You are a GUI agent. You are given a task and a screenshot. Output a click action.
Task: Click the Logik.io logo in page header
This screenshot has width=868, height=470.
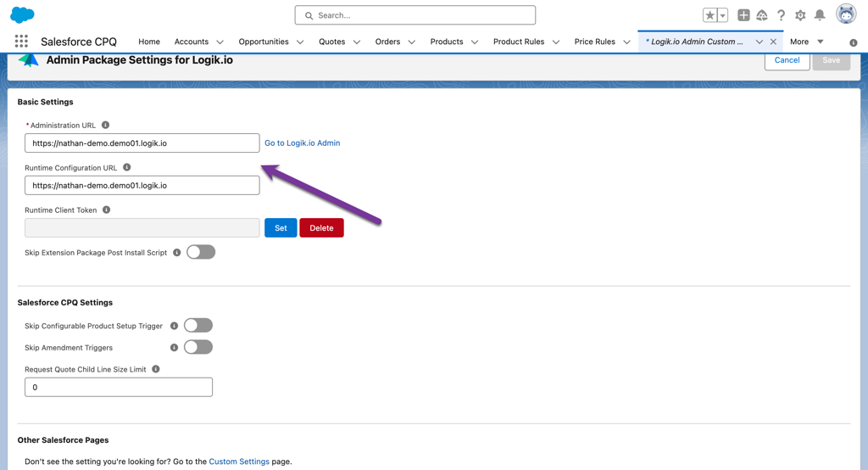pyautogui.click(x=28, y=60)
